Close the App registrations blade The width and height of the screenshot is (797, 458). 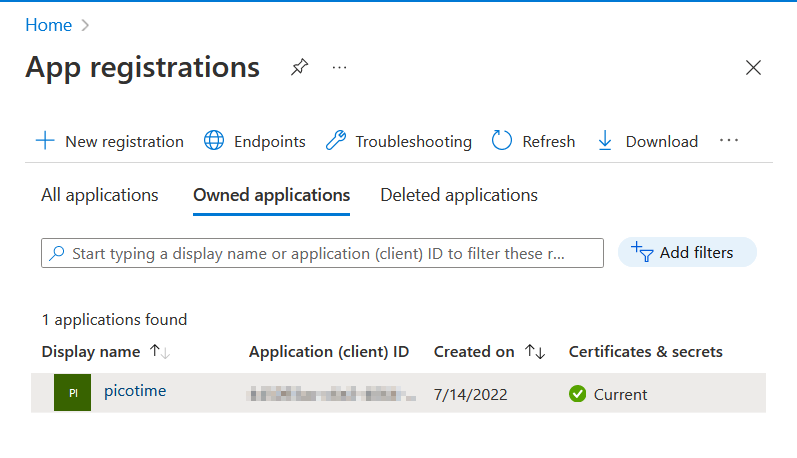(754, 68)
